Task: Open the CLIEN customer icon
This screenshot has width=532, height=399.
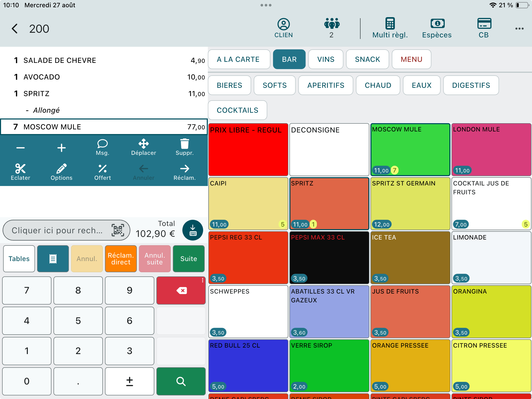Action: (x=283, y=28)
